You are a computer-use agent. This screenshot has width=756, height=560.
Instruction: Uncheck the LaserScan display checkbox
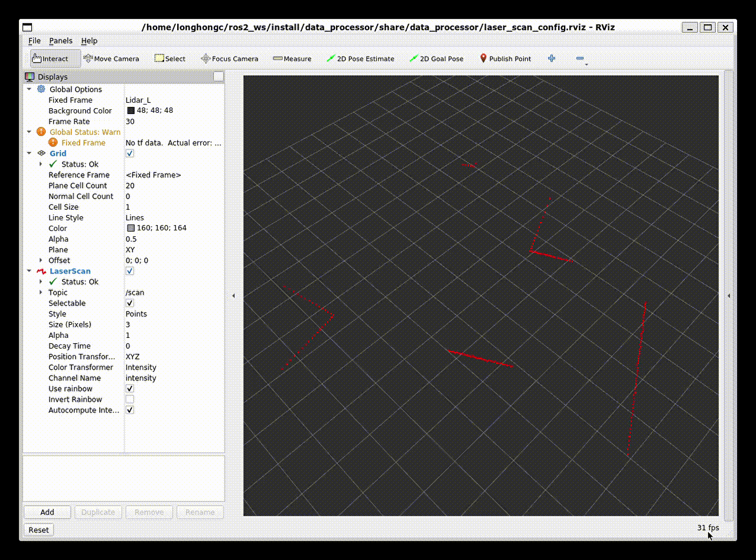pos(130,271)
